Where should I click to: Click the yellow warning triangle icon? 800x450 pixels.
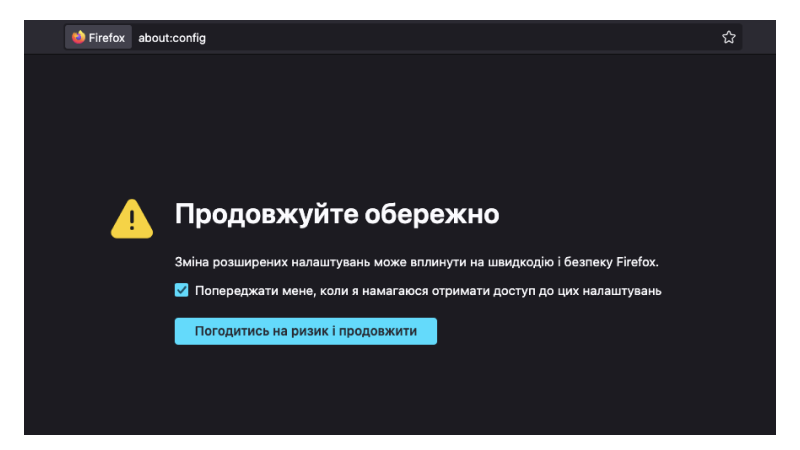coord(132,219)
